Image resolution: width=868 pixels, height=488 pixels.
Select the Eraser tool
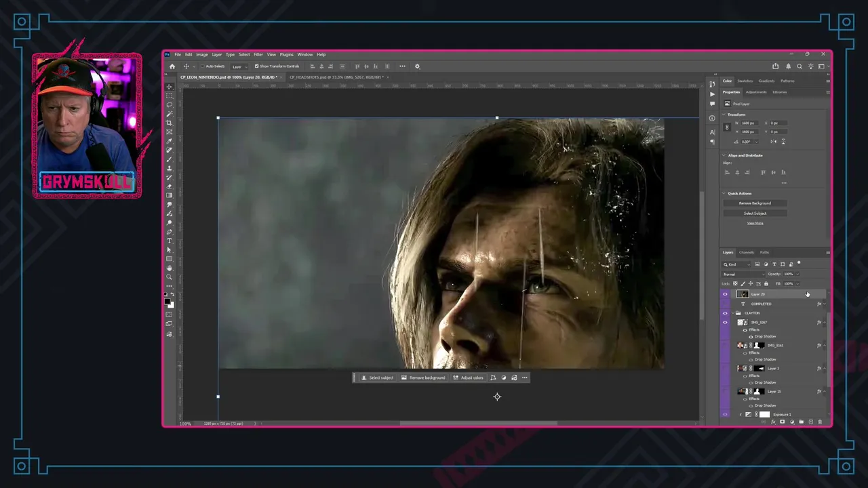pyautogui.click(x=170, y=186)
